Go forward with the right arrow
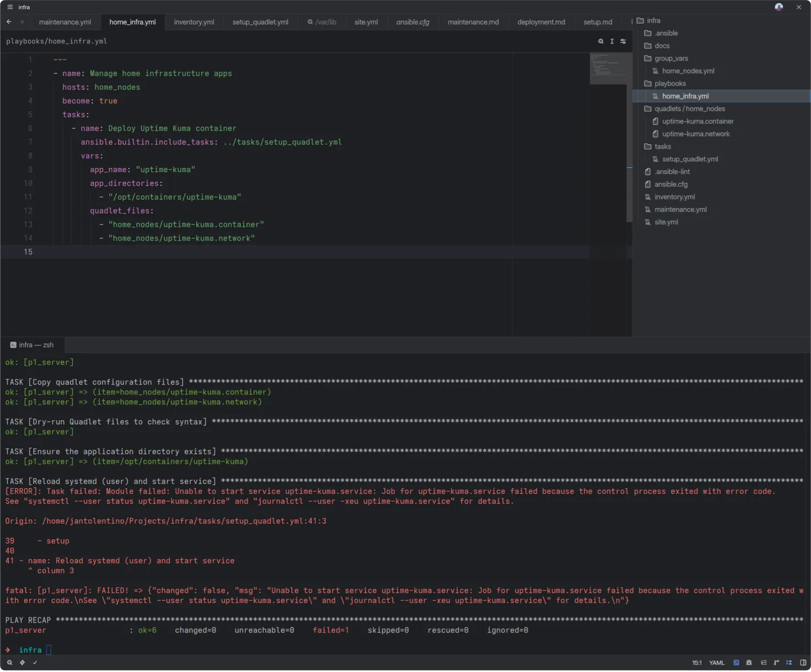Screen dimensions: 811x672 click(x=21, y=22)
